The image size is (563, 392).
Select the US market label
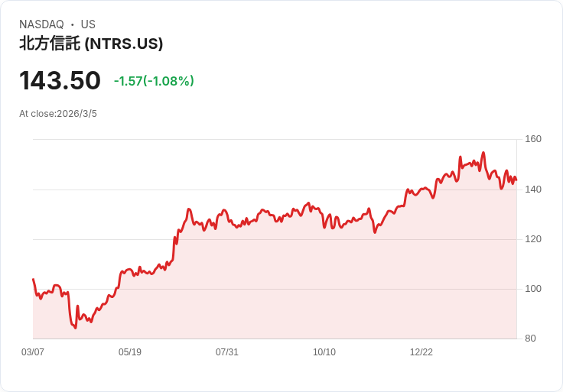[x=88, y=24]
